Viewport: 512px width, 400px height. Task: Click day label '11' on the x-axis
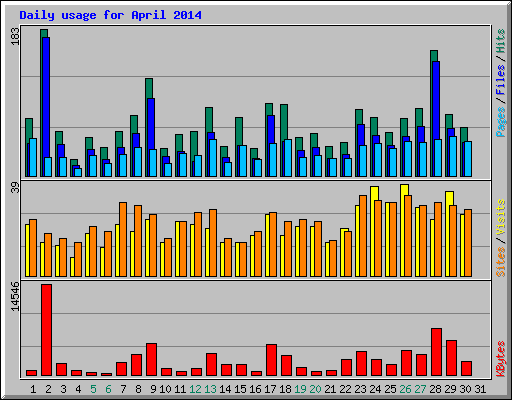click(180, 389)
